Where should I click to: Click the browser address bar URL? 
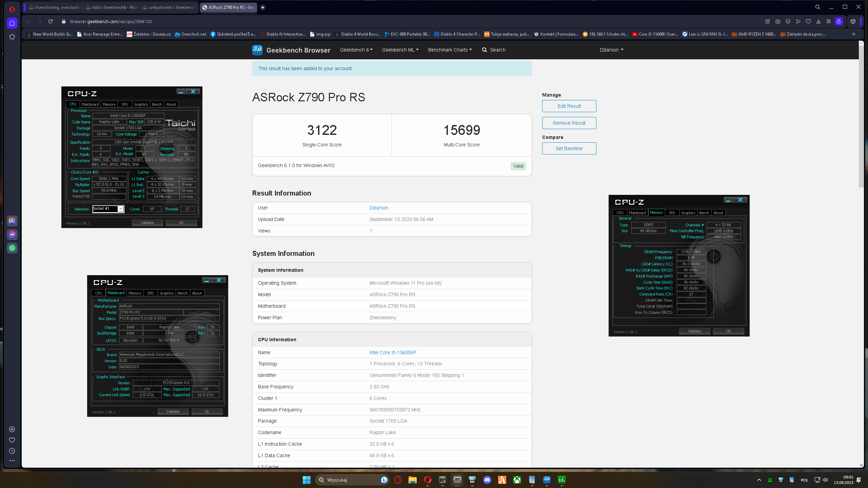click(x=111, y=21)
